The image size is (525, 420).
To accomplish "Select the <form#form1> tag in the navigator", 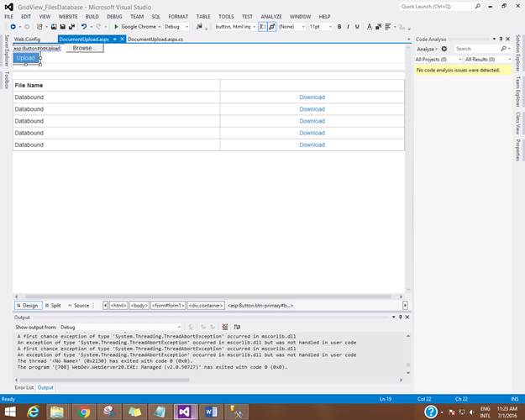I will point(168,306).
